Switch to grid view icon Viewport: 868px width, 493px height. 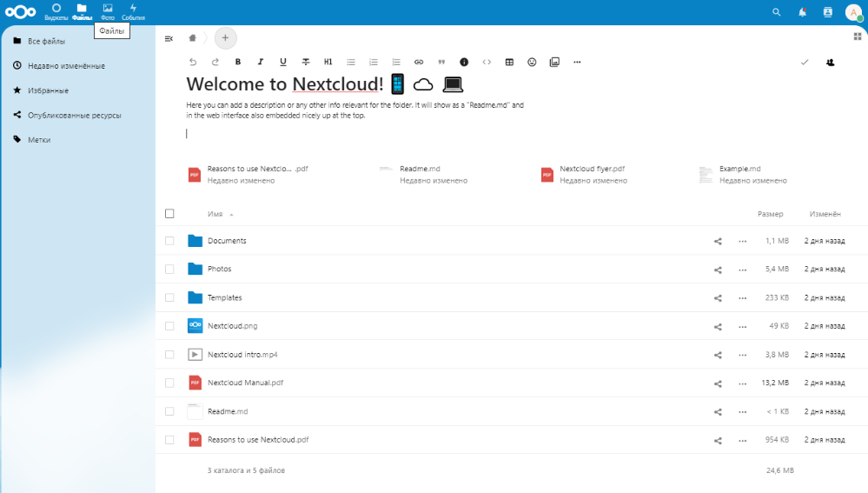(x=858, y=37)
